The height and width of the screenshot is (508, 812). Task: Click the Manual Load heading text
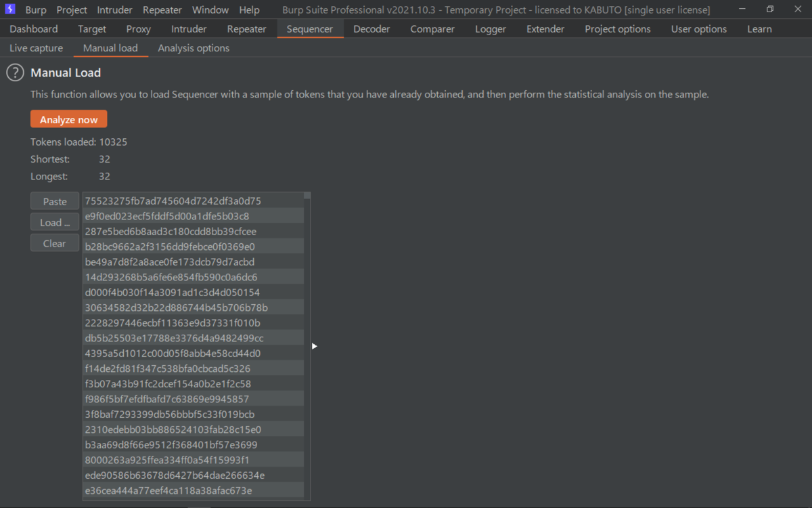(66, 73)
